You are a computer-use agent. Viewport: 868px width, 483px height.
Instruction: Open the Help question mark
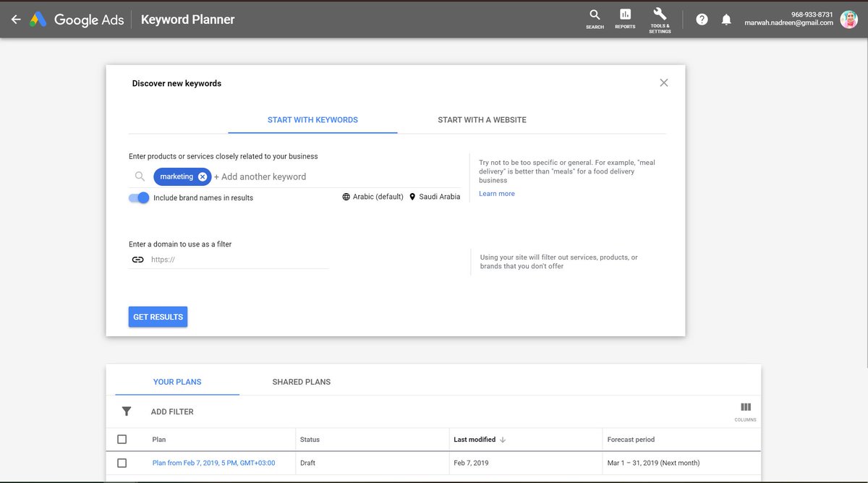pyautogui.click(x=702, y=20)
